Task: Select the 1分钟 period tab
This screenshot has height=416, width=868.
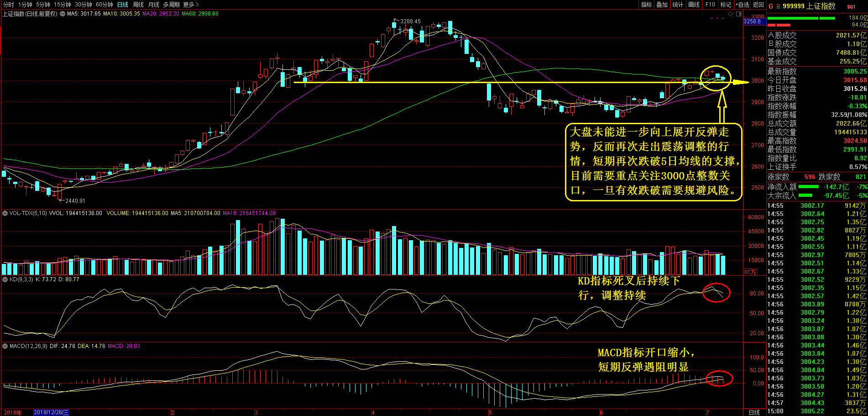Action: point(25,5)
